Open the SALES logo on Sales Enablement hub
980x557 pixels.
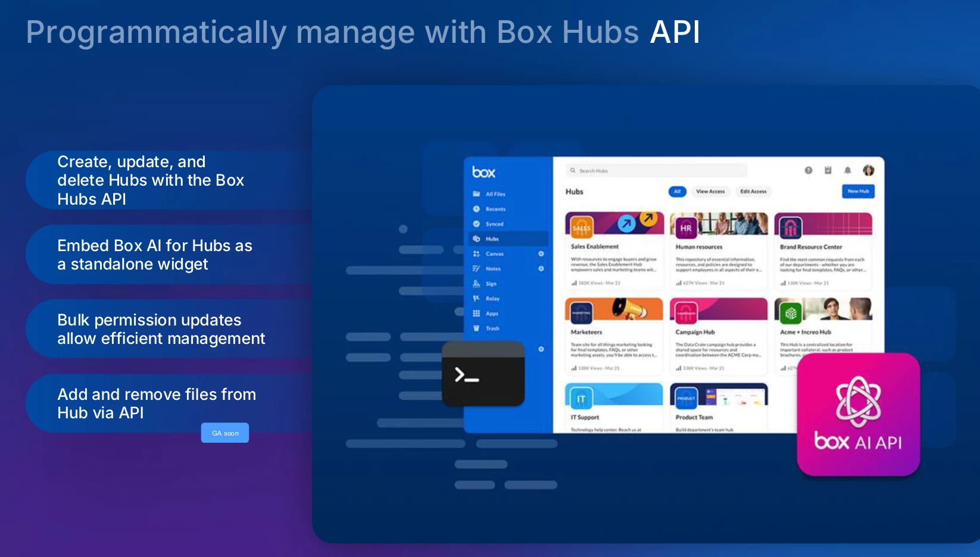582,227
